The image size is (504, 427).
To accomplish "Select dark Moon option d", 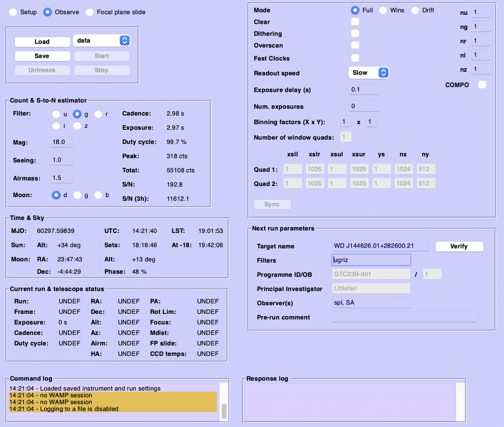I will [x=56, y=195].
